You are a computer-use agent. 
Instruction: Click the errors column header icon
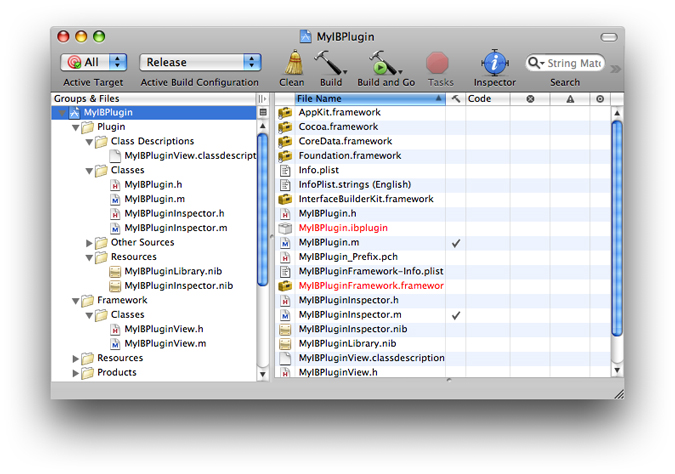pyautogui.click(x=529, y=100)
